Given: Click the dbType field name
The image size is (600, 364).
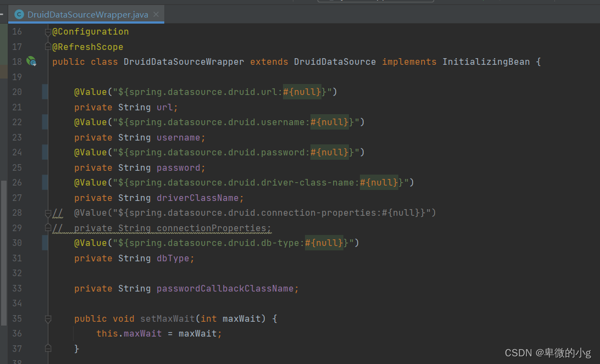Looking at the screenshot, I should click(173, 259).
